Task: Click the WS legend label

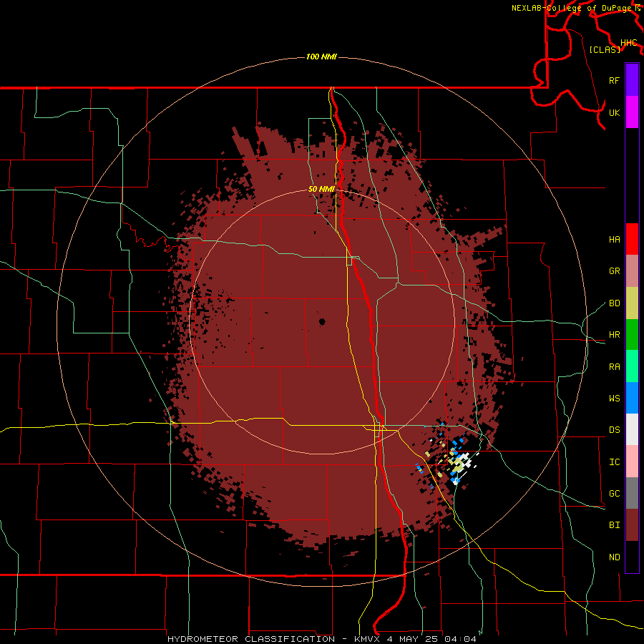Action: 614,399
